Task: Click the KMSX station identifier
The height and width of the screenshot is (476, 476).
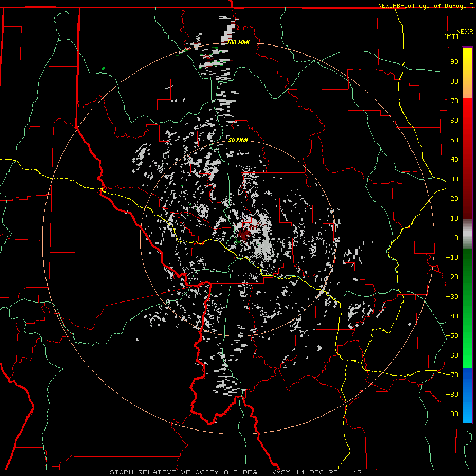Action: click(x=281, y=472)
